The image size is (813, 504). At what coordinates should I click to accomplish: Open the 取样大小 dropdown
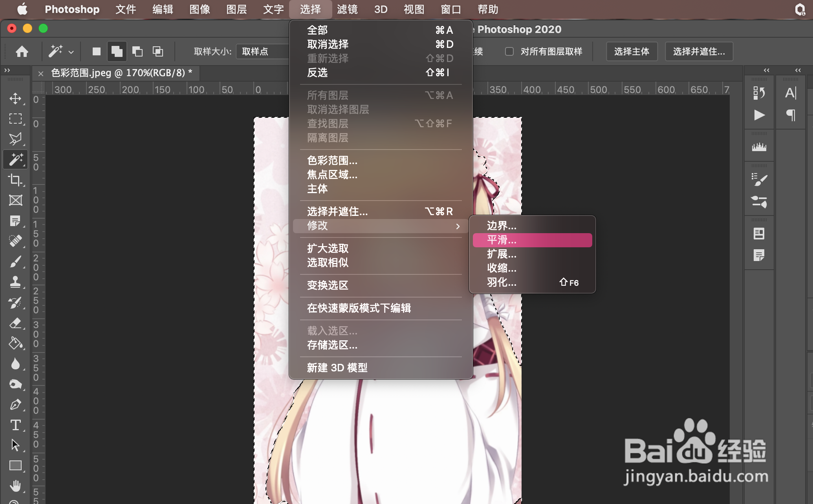262,51
